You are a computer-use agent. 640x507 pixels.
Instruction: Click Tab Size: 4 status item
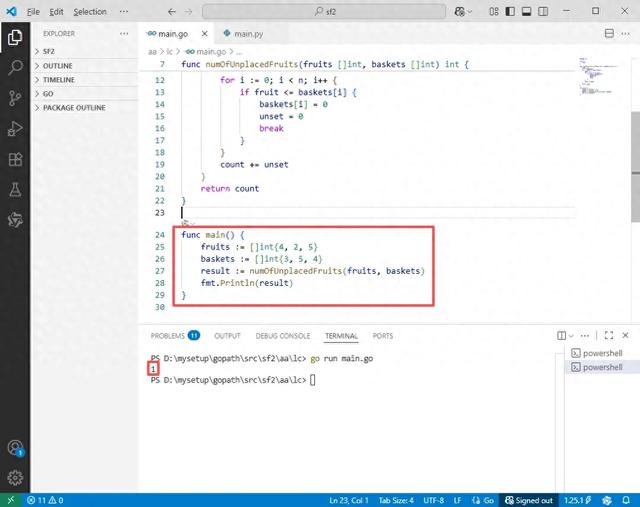396,500
